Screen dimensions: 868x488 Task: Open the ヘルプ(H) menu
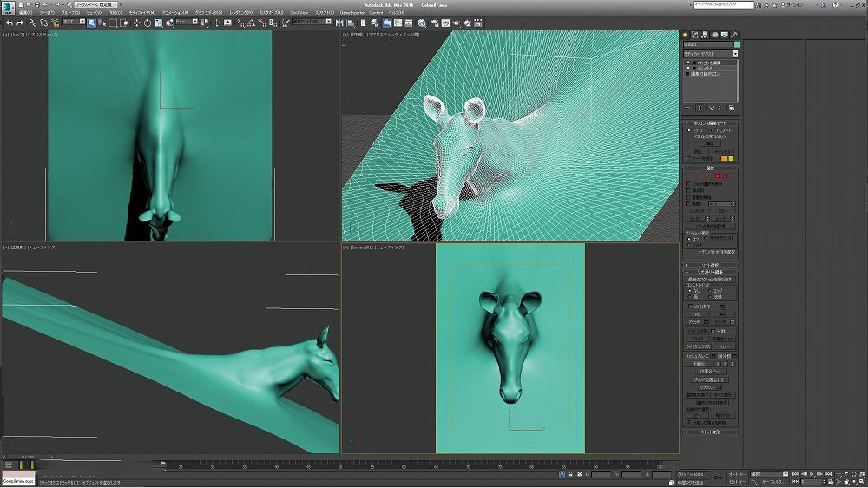[396, 12]
